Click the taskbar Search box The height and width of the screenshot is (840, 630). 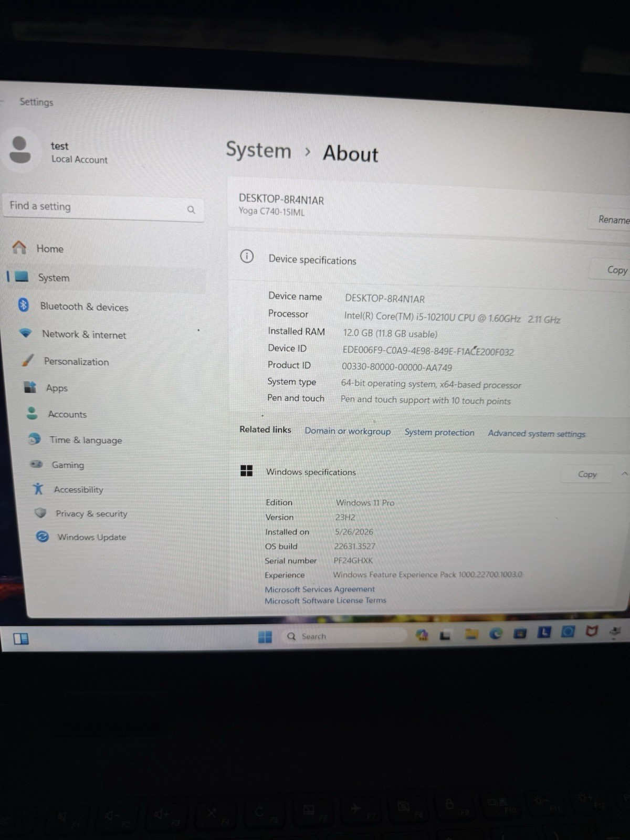click(344, 636)
